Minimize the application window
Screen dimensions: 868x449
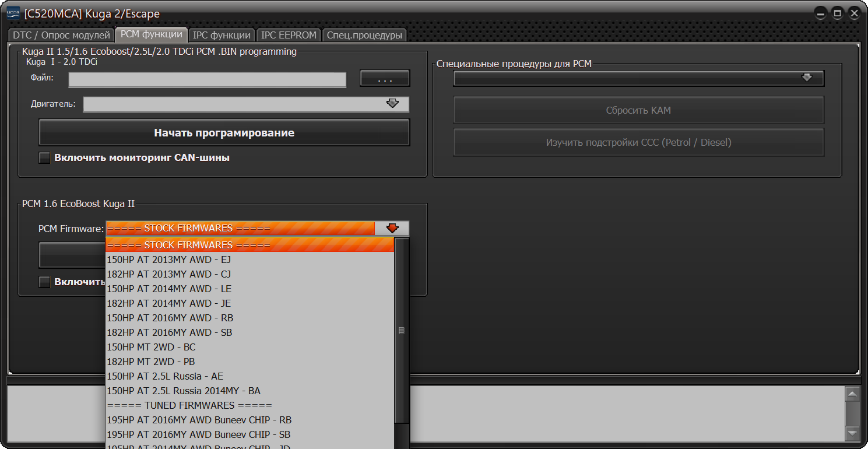tap(821, 13)
